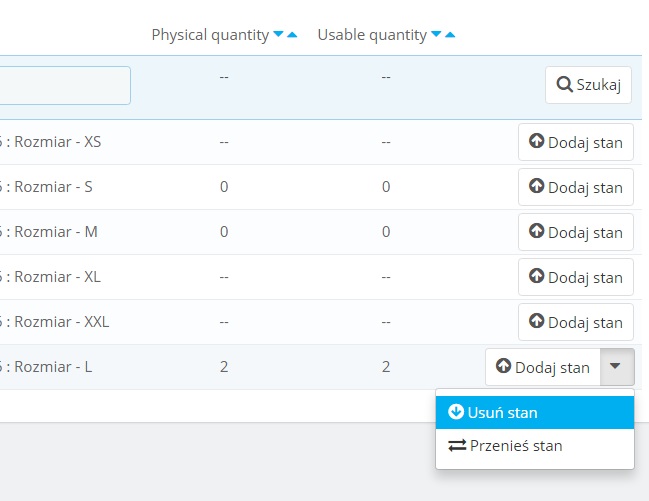Click the Szukaj search button
649x501 pixels.
[588, 85]
